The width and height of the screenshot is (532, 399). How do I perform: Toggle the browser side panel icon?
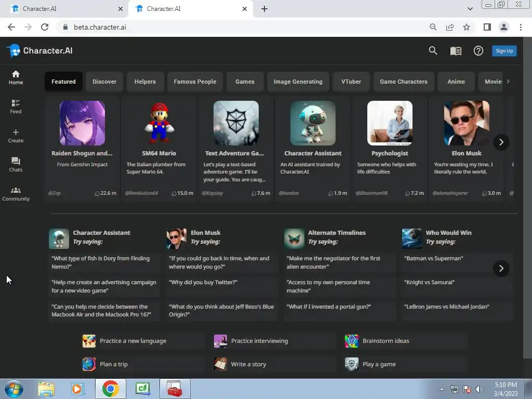(487, 27)
